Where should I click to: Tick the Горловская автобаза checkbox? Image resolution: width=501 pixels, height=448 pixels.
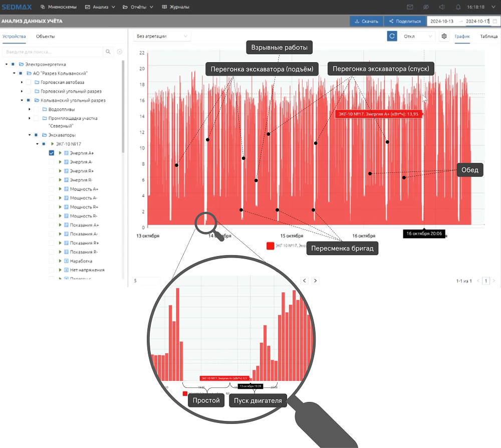click(29, 82)
